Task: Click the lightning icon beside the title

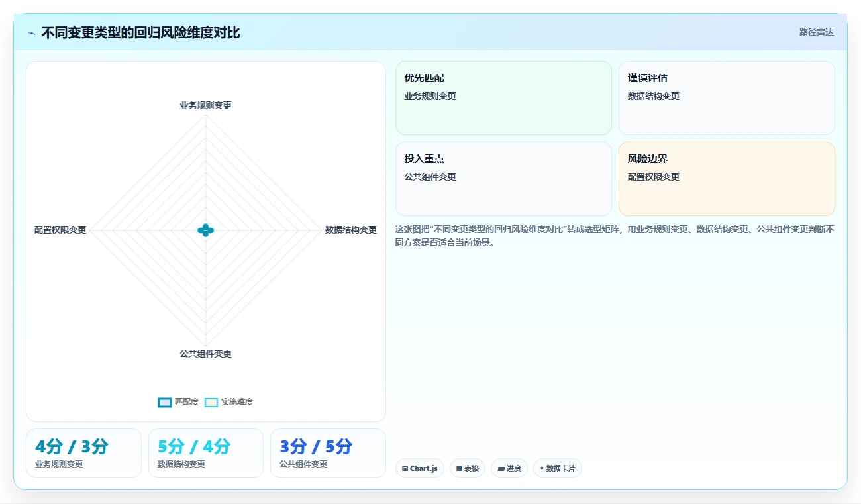Action: click(31, 33)
